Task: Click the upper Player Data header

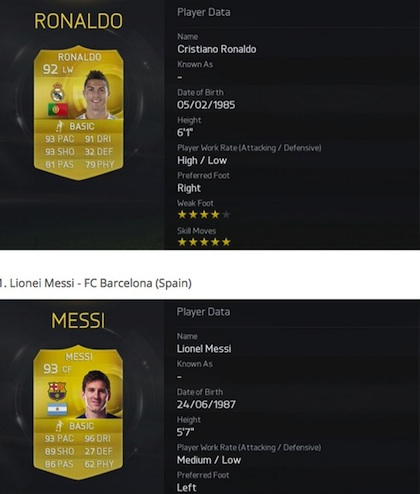Action: 204,12
